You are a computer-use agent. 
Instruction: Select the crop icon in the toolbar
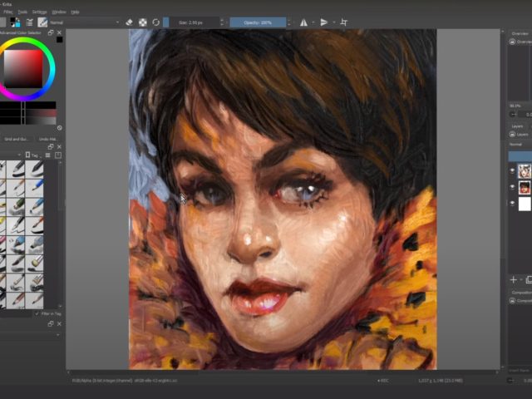coord(343,22)
